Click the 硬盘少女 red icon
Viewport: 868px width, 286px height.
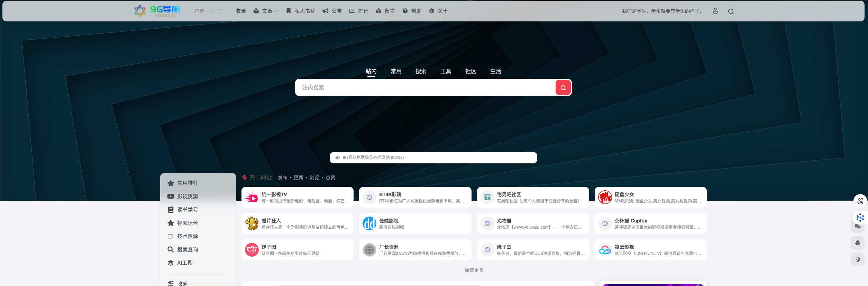click(605, 197)
